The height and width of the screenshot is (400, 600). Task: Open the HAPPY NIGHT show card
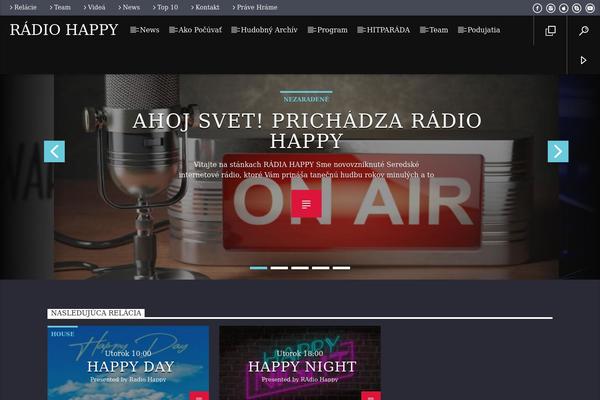300,363
